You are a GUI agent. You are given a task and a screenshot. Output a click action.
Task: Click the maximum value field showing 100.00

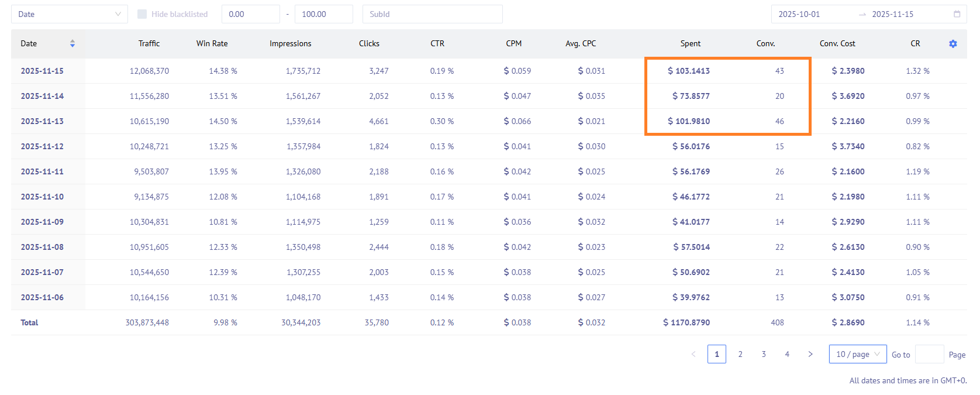click(x=323, y=14)
